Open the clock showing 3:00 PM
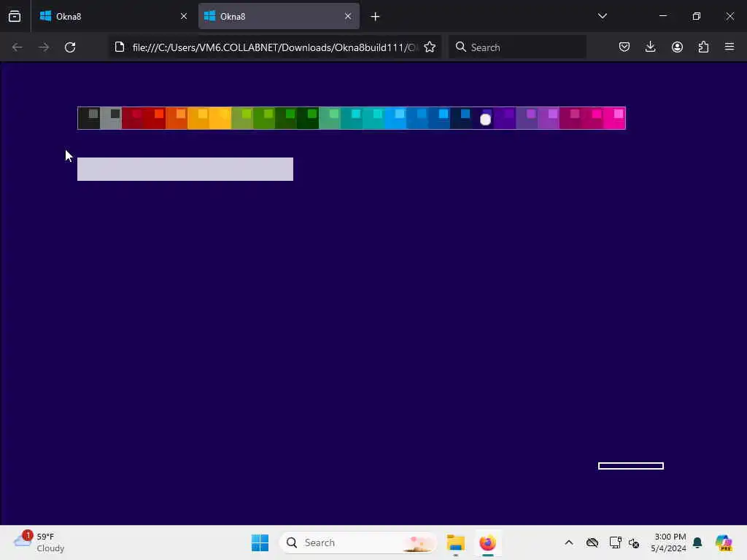Image resolution: width=747 pixels, height=560 pixels. [x=668, y=542]
